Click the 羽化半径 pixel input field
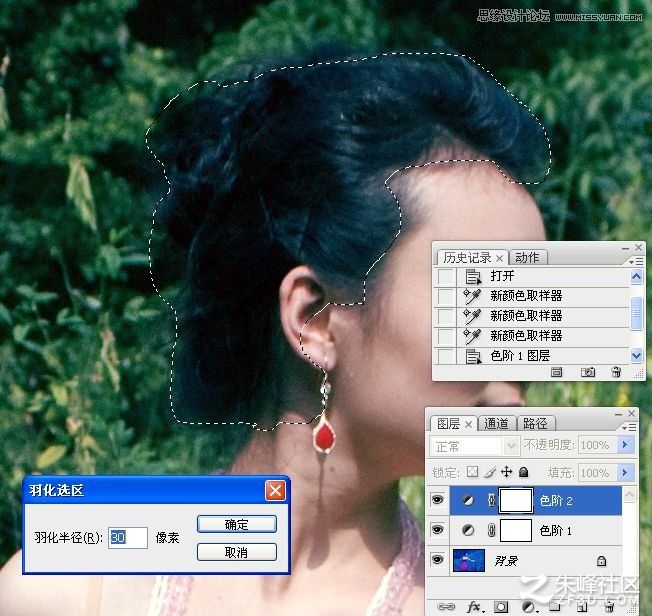The height and width of the screenshot is (616, 652). point(128,537)
